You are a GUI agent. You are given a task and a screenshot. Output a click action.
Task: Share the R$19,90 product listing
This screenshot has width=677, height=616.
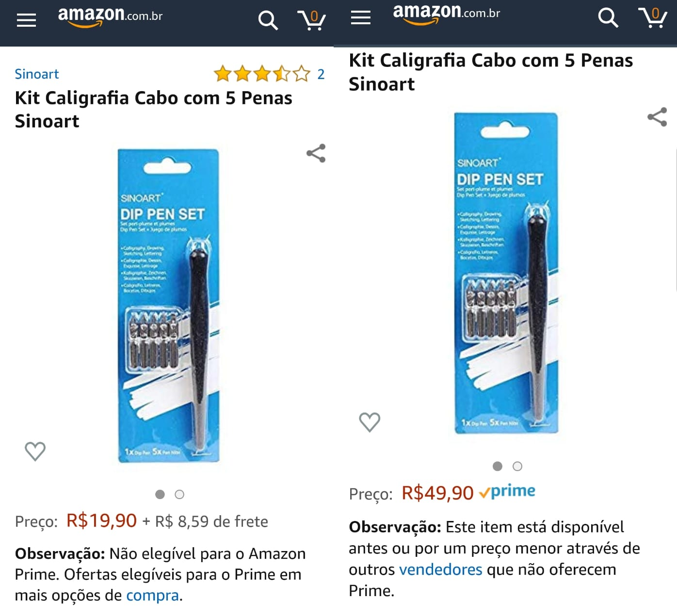point(316,153)
